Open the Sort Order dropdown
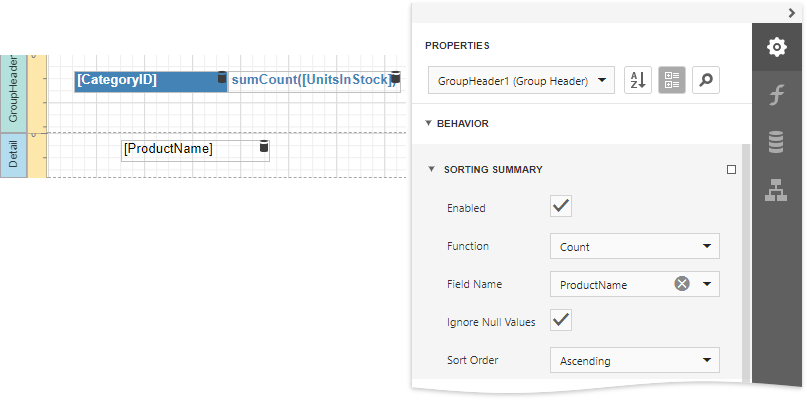 [x=634, y=360]
